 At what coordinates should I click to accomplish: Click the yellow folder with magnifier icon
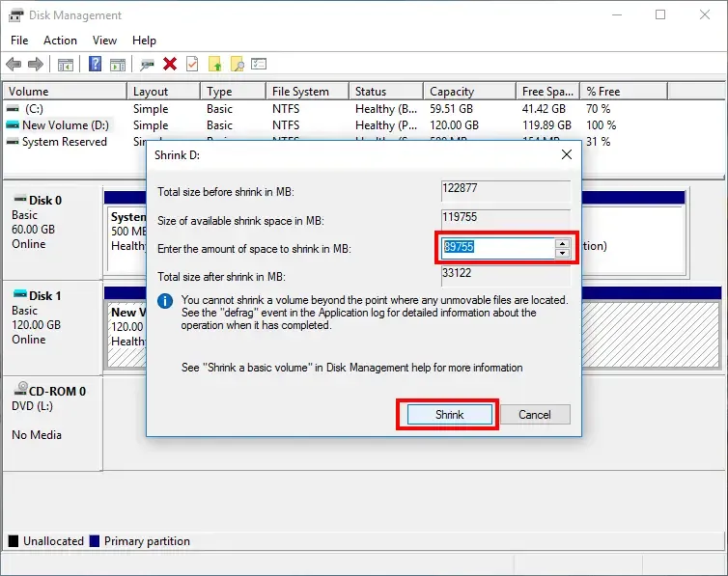(238, 64)
